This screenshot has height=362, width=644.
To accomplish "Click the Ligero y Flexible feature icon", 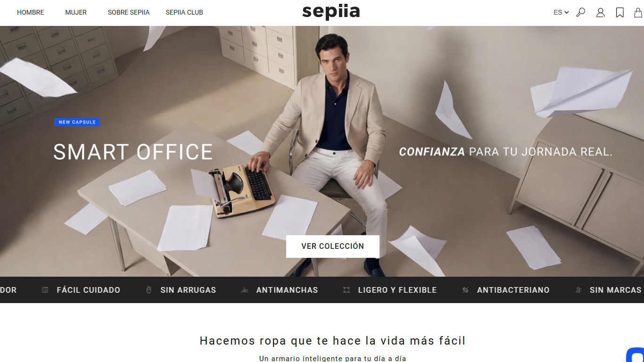I will 347,290.
